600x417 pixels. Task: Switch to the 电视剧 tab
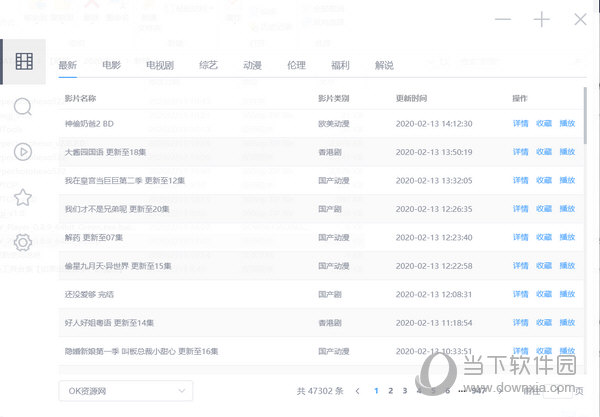[160, 65]
